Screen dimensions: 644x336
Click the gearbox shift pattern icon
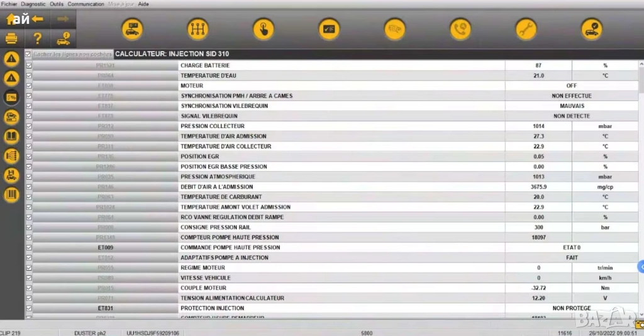click(x=197, y=29)
